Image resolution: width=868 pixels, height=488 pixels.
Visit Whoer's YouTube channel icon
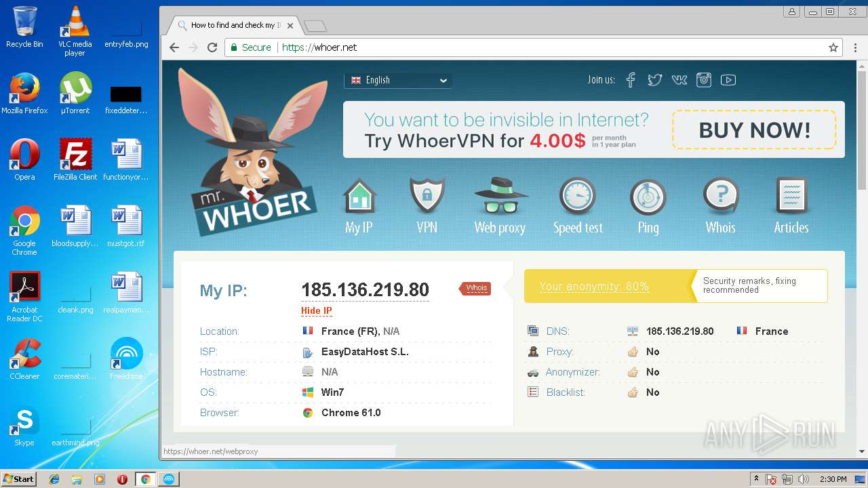click(728, 80)
